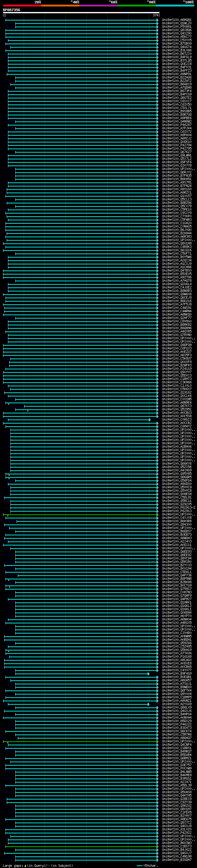Click the 374 end position on the ruler
This screenshot has height=868, width=197.
point(155,15)
